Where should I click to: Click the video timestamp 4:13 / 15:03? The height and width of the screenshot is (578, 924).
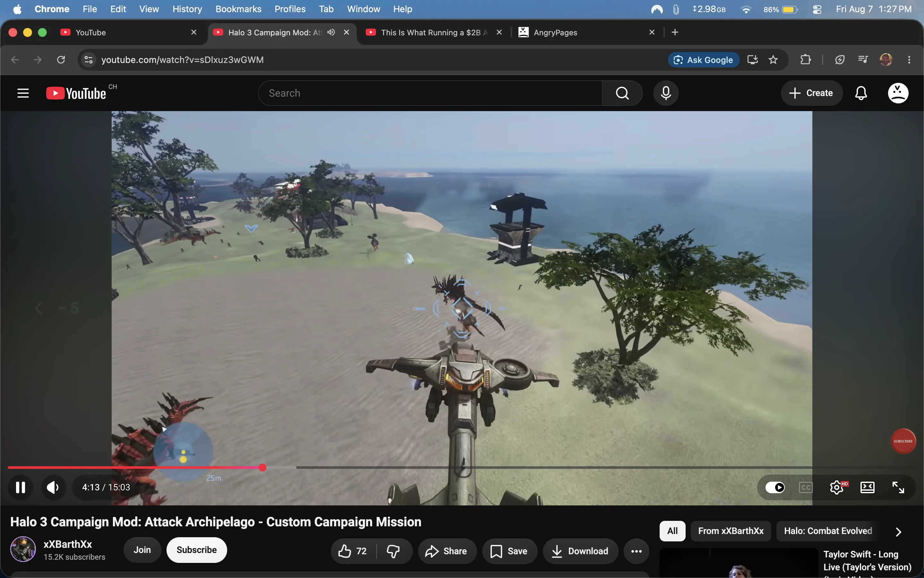[x=106, y=487]
